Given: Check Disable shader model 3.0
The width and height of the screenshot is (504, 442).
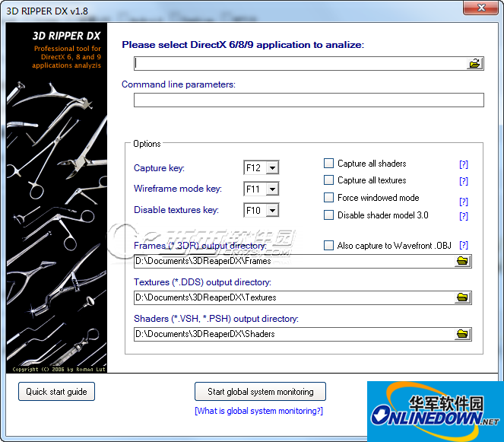Looking at the screenshot, I should [x=329, y=215].
